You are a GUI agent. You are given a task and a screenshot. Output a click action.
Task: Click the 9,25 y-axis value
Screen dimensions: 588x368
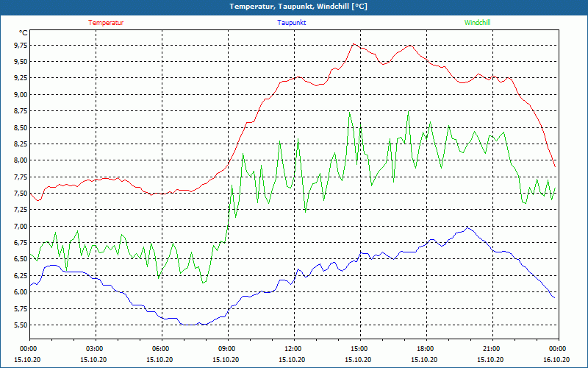click(x=21, y=78)
